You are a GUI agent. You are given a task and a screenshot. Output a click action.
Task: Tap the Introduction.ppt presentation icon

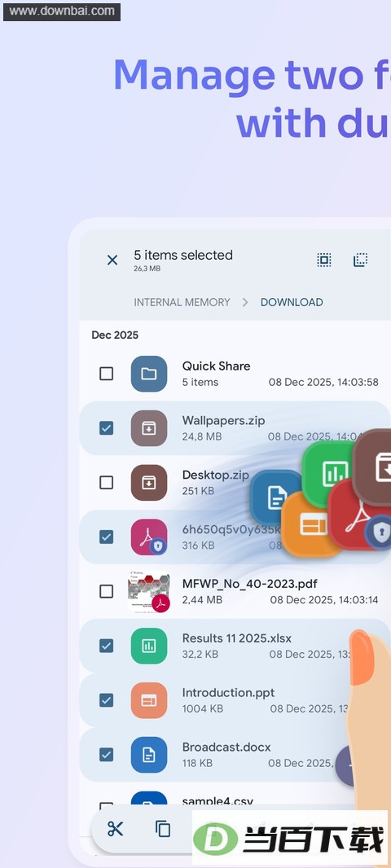[149, 700]
